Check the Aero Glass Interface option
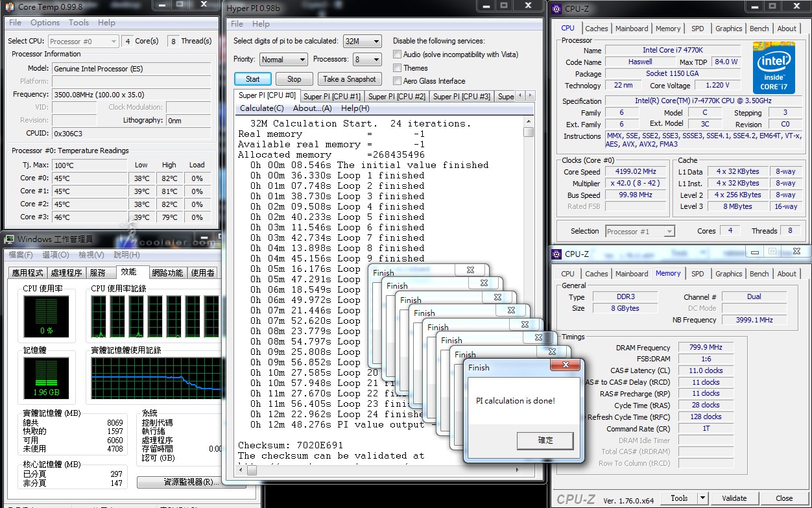The height and width of the screenshot is (508, 812). click(x=397, y=80)
